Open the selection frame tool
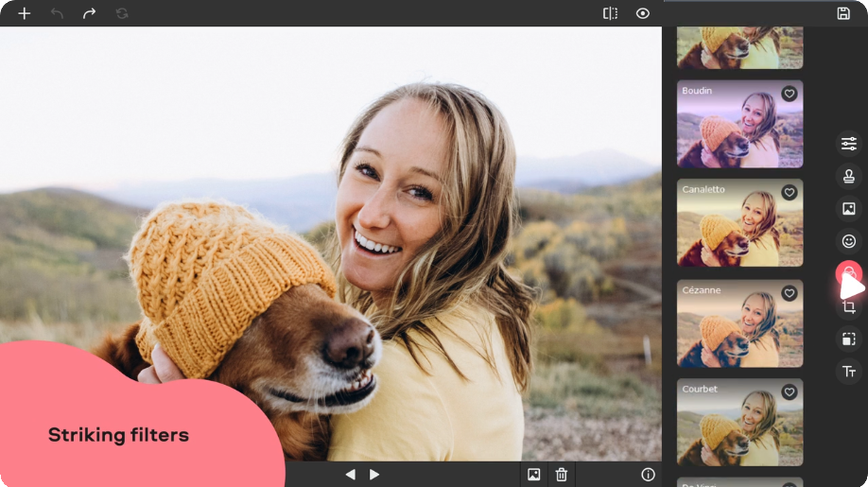Image resolution: width=868 pixels, height=487 pixels. [x=849, y=339]
